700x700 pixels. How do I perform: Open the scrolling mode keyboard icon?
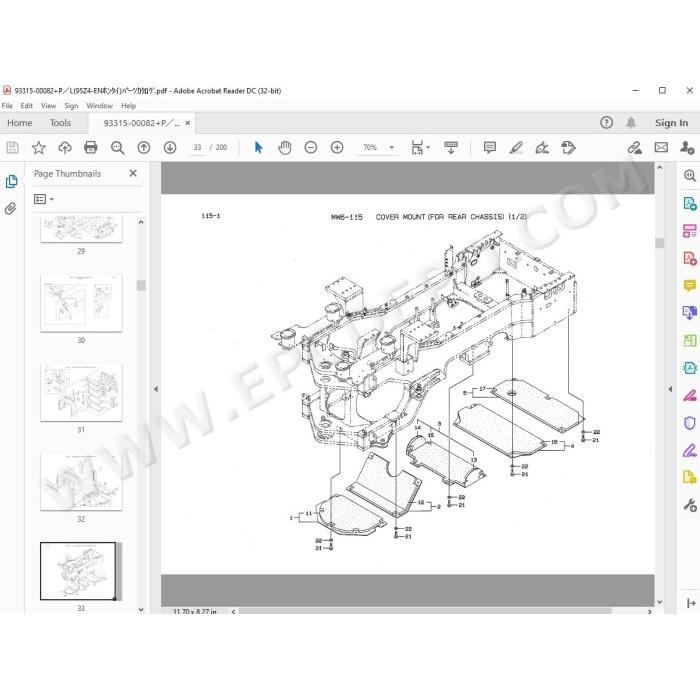tap(451, 147)
